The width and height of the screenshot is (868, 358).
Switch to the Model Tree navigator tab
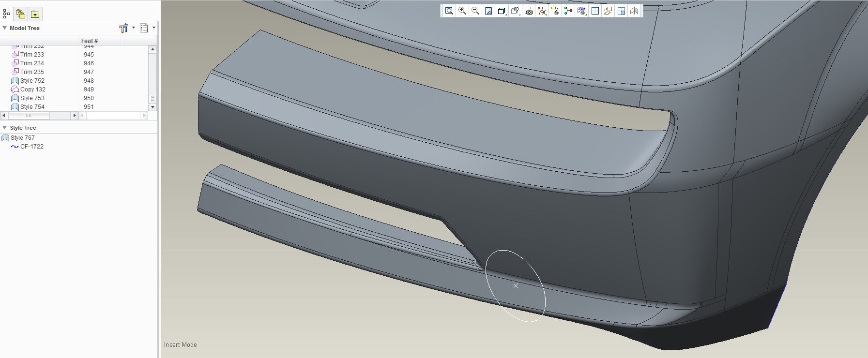pos(6,14)
